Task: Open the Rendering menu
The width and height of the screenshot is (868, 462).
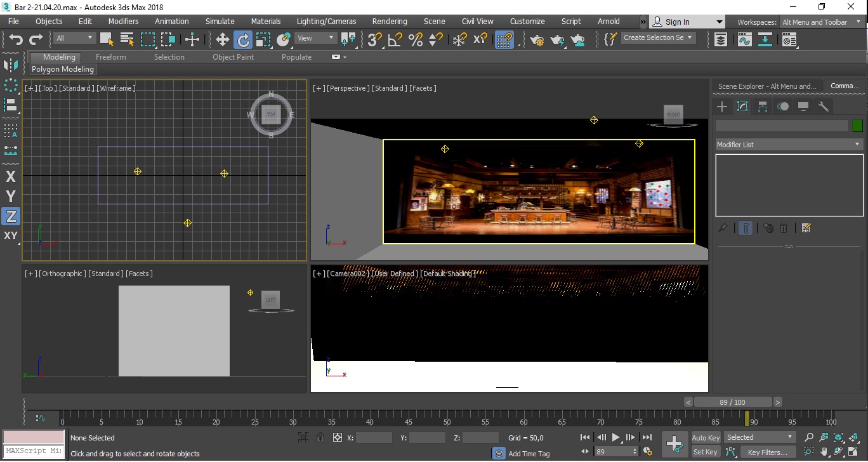Action: pyautogui.click(x=390, y=21)
